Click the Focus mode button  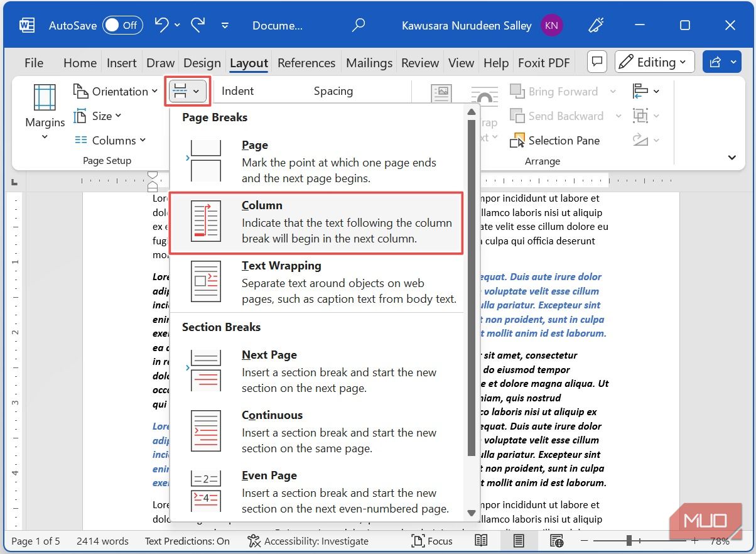431,541
